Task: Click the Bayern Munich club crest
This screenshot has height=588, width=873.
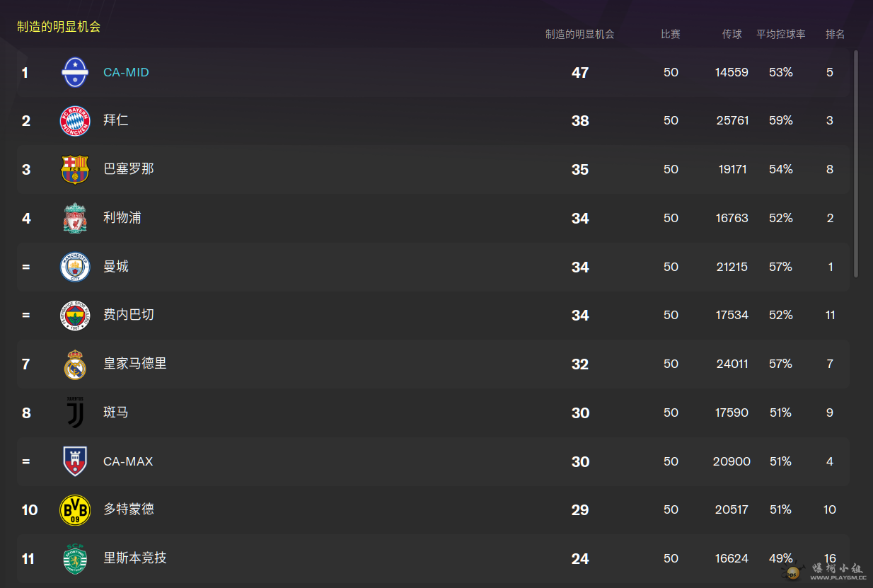Action: [75, 121]
